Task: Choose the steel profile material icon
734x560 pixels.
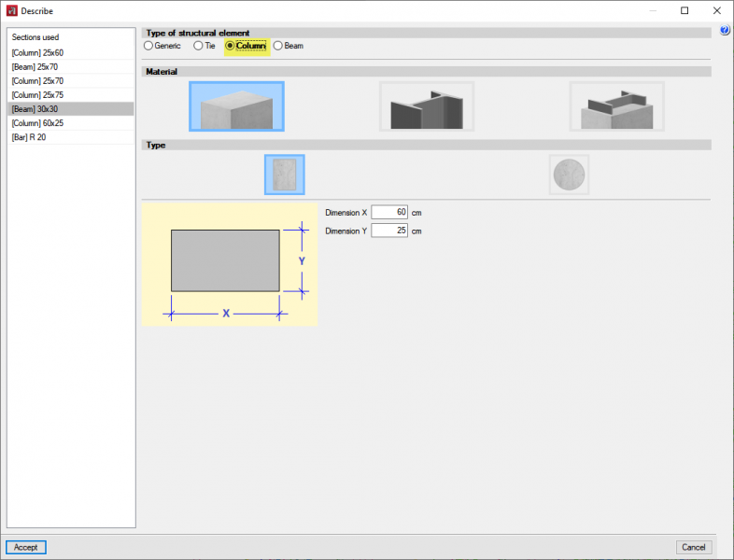Action: [426, 105]
